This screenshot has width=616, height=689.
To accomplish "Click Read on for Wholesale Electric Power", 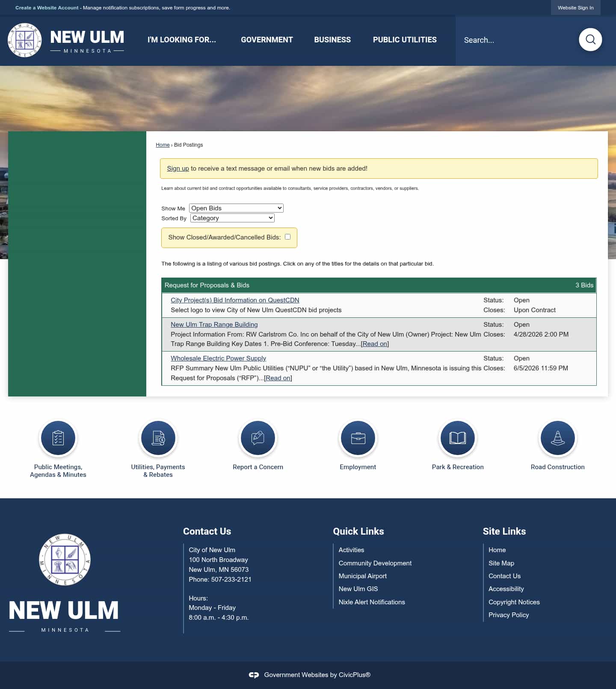I will [278, 378].
